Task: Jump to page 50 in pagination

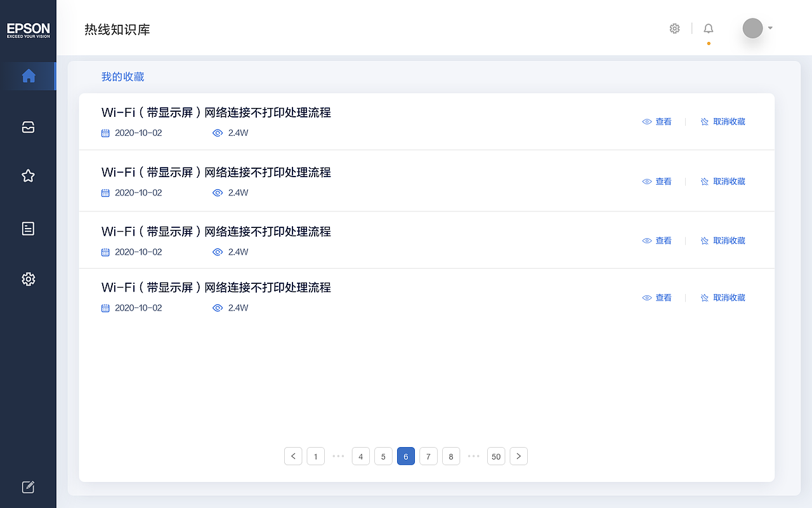Action: point(496,456)
